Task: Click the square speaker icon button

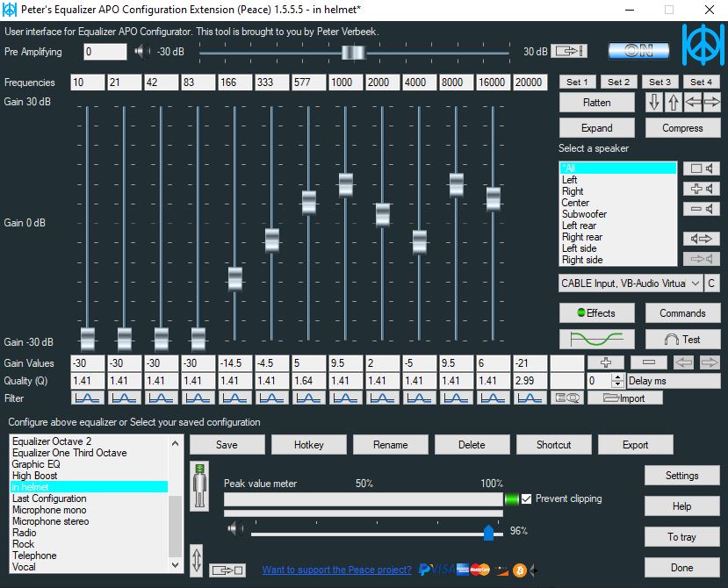Action: point(701,169)
